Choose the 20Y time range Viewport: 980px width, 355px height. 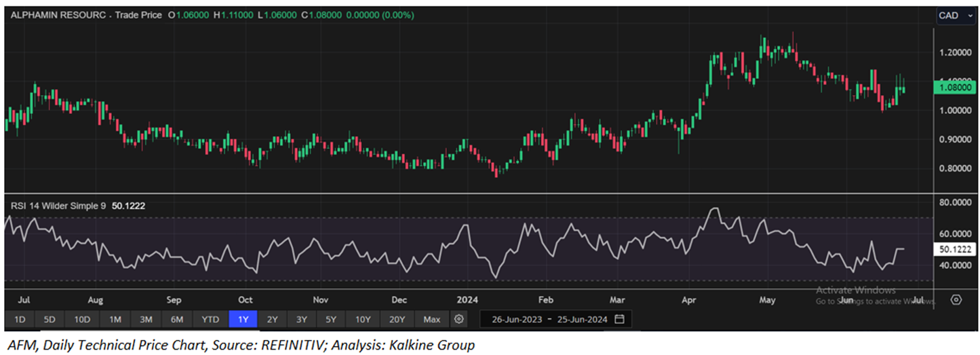pyautogui.click(x=397, y=319)
